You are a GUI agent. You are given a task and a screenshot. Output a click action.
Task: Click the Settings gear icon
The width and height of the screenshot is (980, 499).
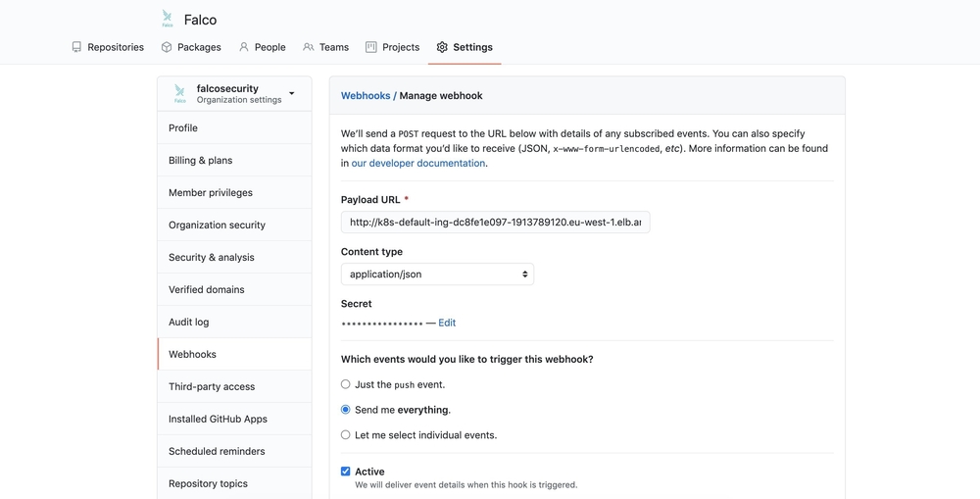click(442, 47)
